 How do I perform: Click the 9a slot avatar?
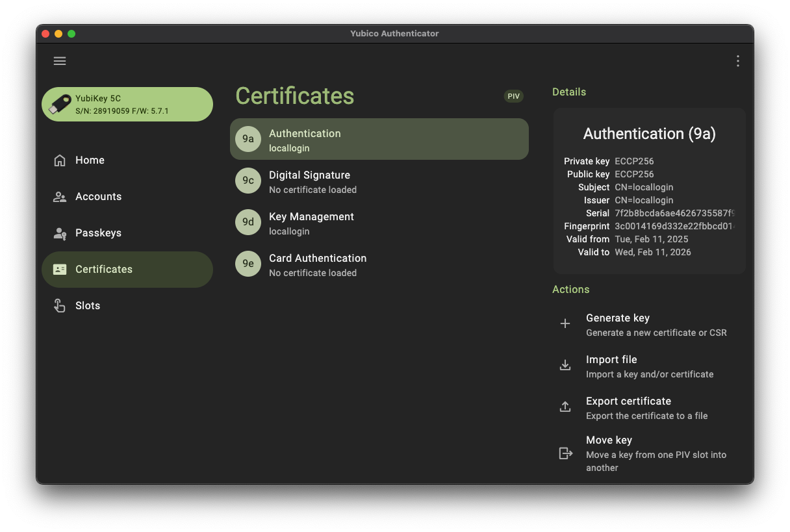coord(248,139)
